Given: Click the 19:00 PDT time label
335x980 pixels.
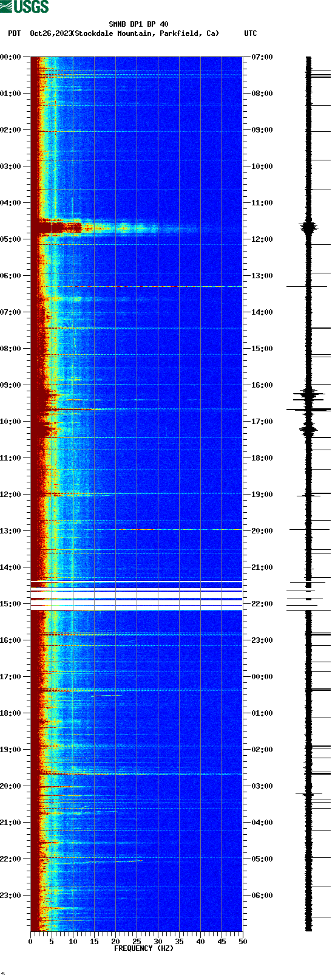Looking at the screenshot, I should [x=11, y=750].
